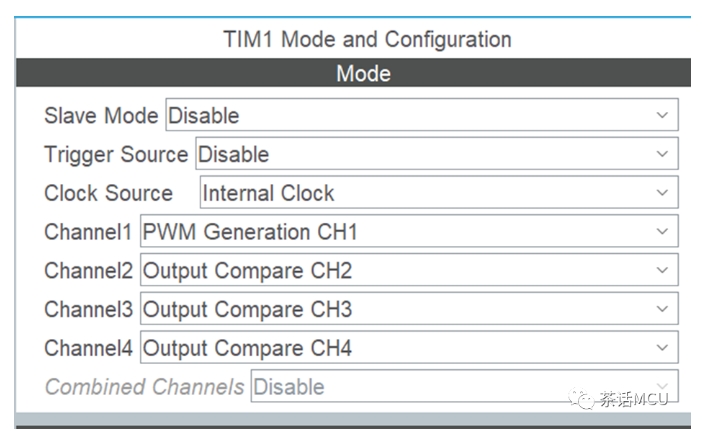
Task: Click the Channel3 chevron arrow
Action: pyautogui.click(x=662, y=309)
